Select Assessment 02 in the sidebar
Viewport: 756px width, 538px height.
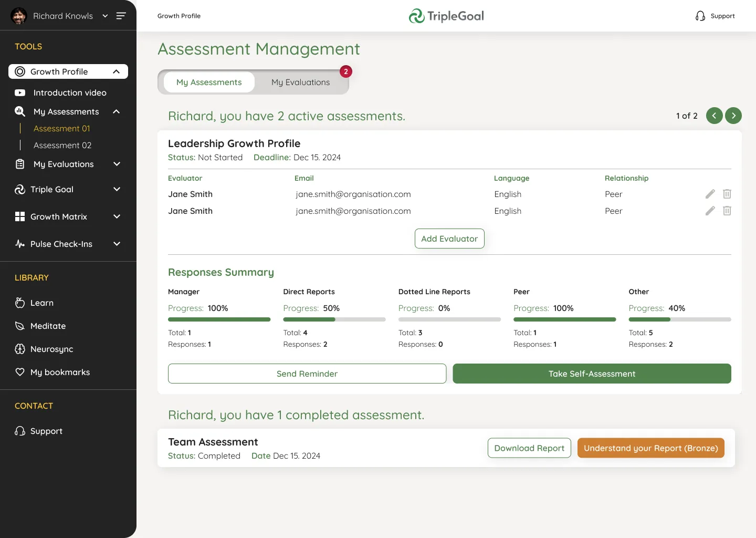[61, 145]
